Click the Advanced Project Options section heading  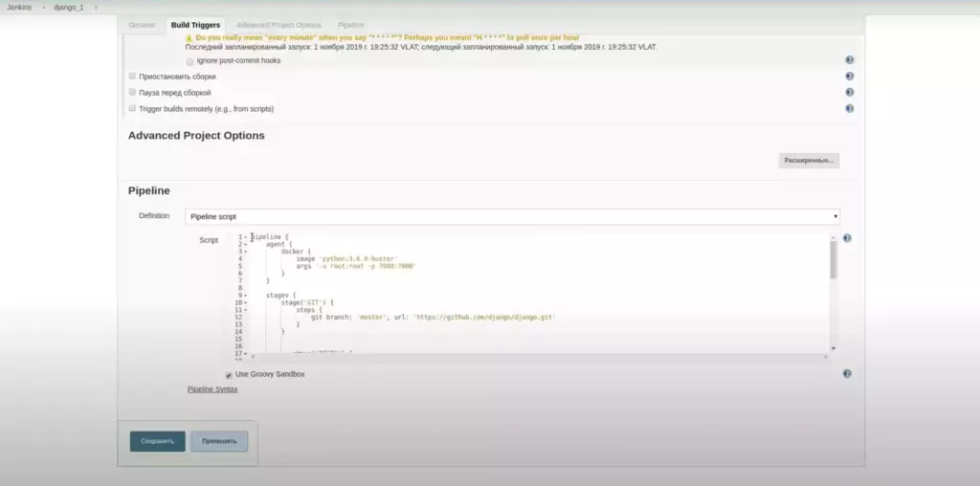click(196, 136)
